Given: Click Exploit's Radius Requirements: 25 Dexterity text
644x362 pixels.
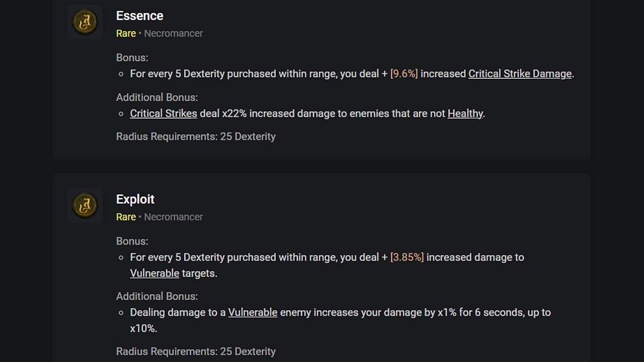Looking at the screenshot, I should point(196,352).
